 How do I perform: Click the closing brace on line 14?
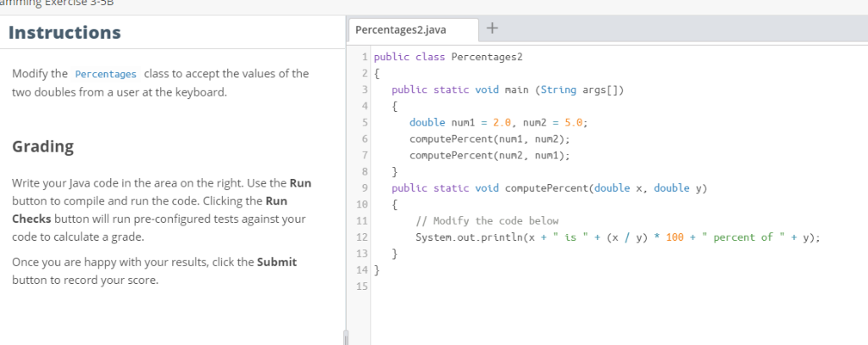pyautogui.click(x=377, y=270)
